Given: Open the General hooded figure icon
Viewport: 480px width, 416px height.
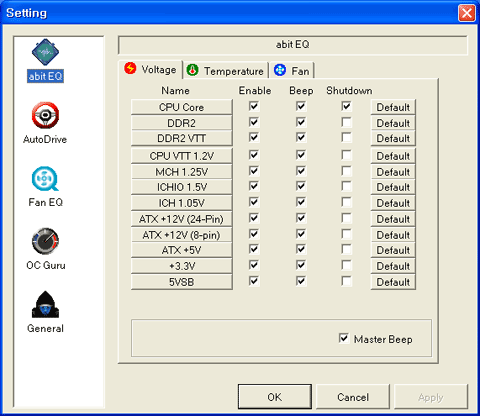Looking at the screenshot, I should [45, 304].
